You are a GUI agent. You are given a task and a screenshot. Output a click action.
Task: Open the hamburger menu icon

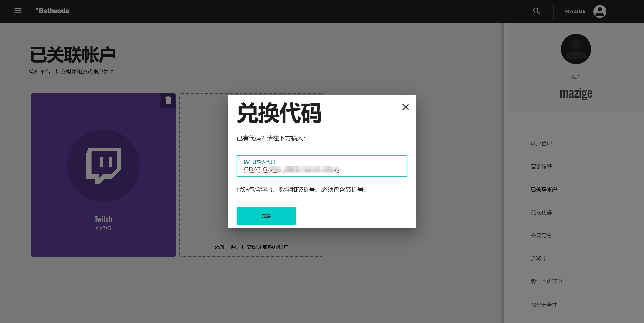click(18, 10)
